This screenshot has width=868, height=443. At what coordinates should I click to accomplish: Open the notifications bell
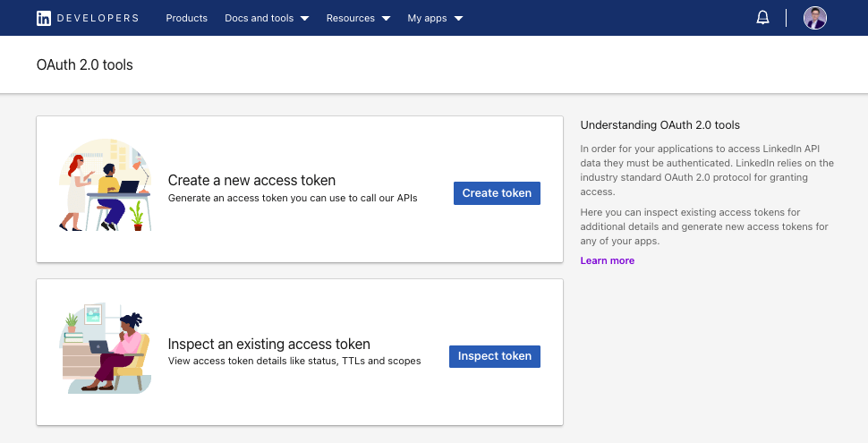click(x=762, y=18)
